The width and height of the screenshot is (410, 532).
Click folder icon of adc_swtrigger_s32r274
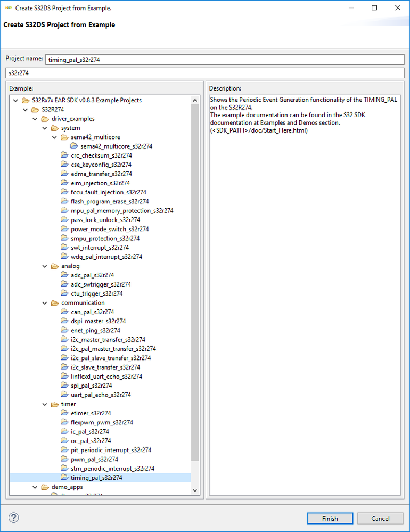point(64,284)
